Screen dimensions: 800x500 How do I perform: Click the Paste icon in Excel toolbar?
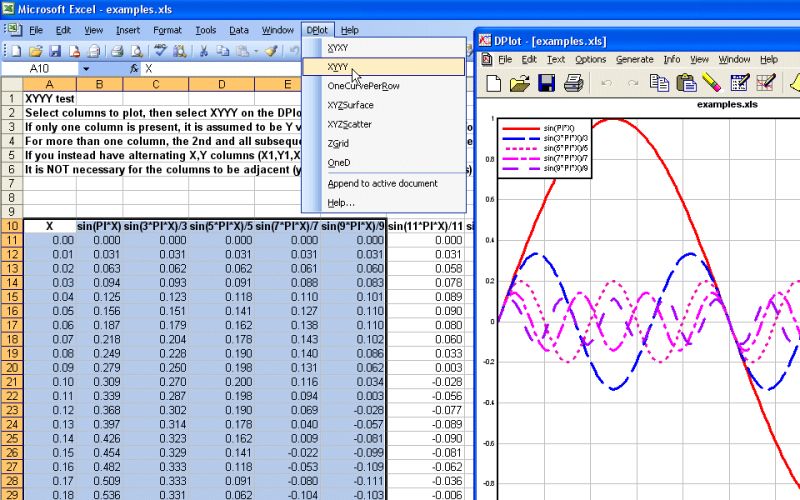point(243,51)
